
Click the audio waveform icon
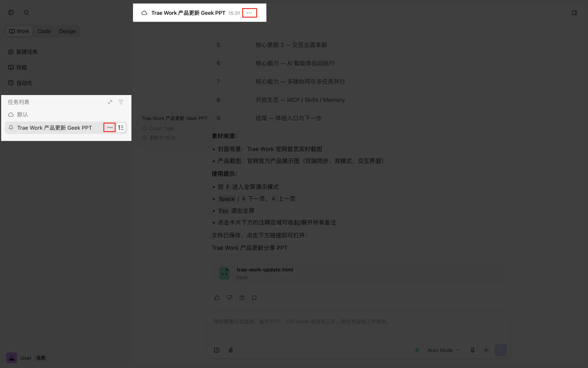486,350
